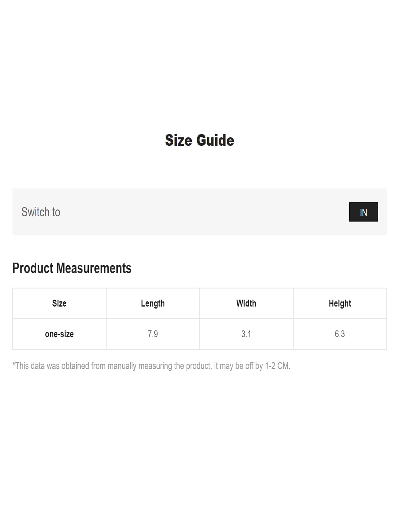Image resolution: width=399 pixels, height=532 pixels.
Task: Click the Height column header
Action: 340,303
